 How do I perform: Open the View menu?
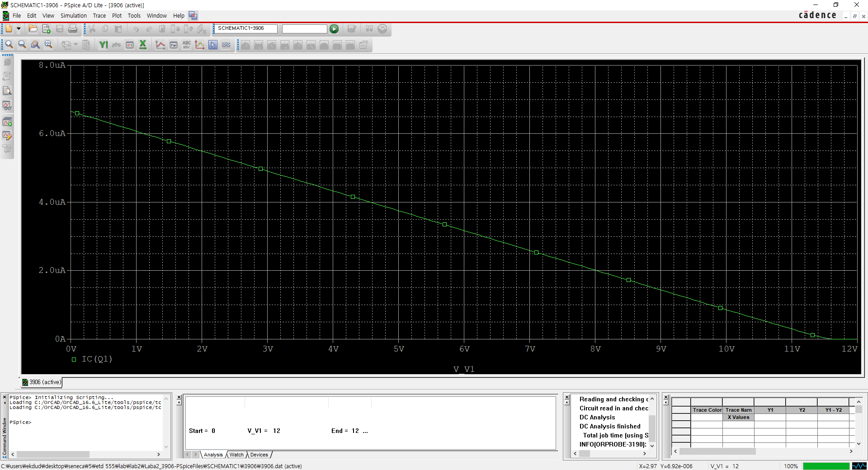pyautogui.click(x=48, y=16)
